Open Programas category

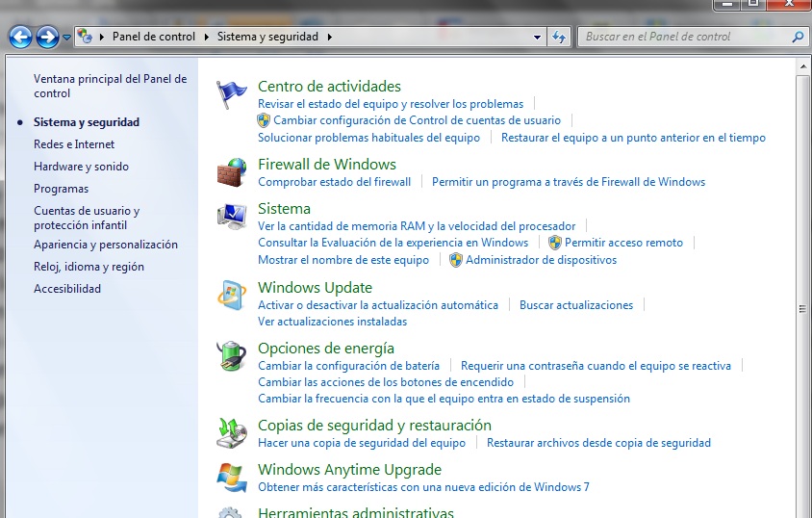62,189
